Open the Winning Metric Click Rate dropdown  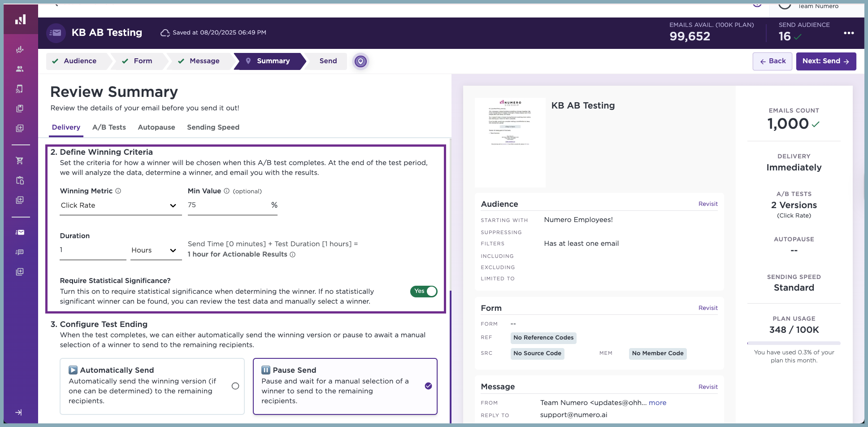coord(121,205)
